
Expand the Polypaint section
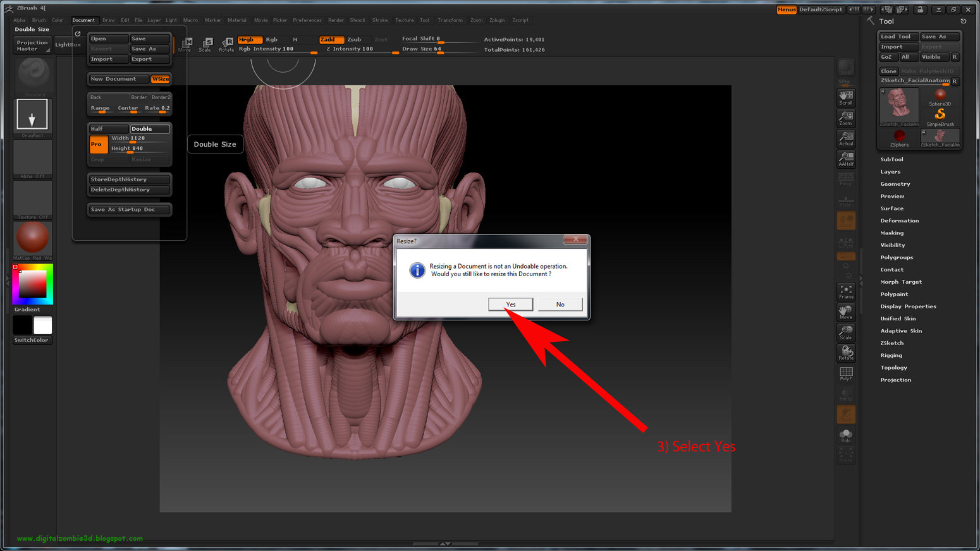tap(894, 294)
